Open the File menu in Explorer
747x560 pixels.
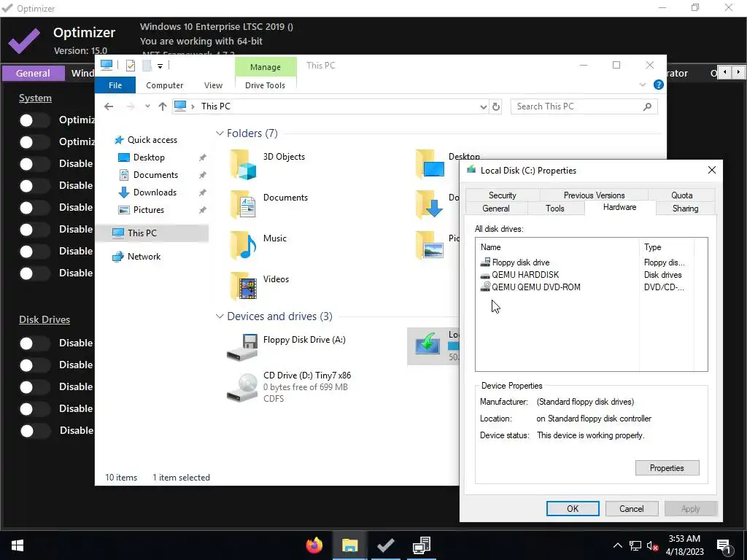click(115, 85)
